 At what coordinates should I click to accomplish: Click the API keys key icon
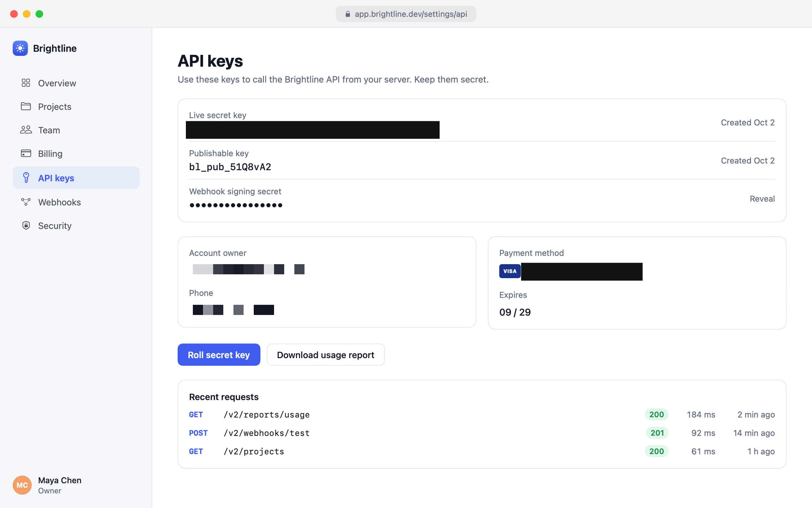[x=26, y=178]
